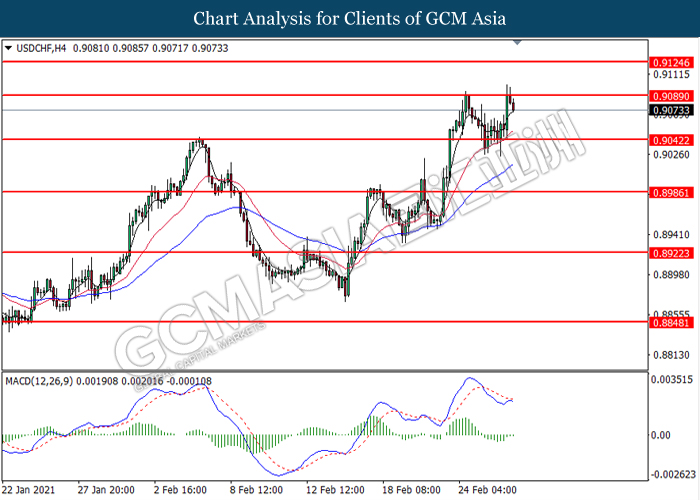This screenshot has width=700, height=500.
Task: Click the 0.90260 price scale value
Action: point(671,155)
